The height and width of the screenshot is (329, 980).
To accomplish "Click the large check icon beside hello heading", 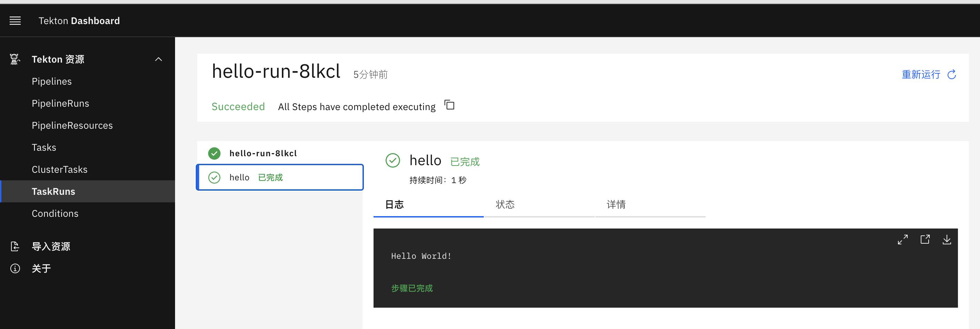I will click(x=392, y=160).
